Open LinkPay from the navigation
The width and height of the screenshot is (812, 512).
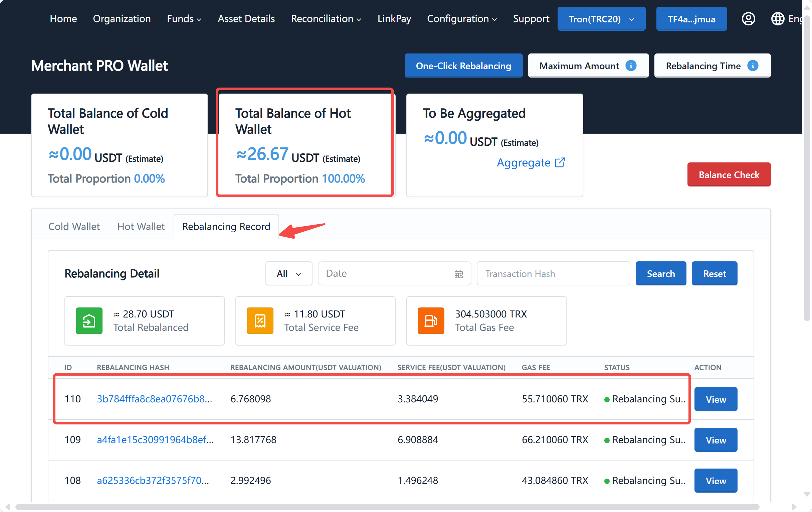[394, 19]
